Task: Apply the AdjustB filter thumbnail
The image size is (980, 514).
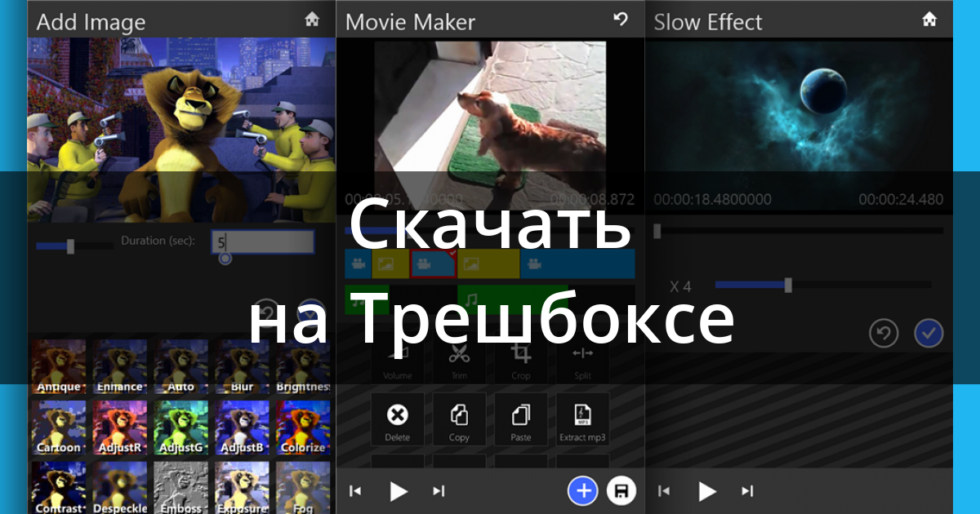Action: pos(243,428)
